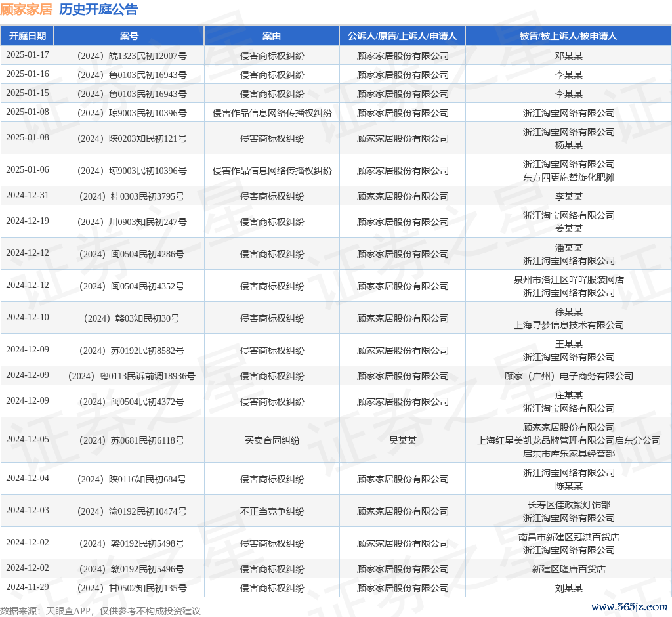Image resolution: width=672 pixels, height=617 pixels.
Task: Select case number 渝0192民初10474号
Action: pyautogui.click(x=132, y=511)
